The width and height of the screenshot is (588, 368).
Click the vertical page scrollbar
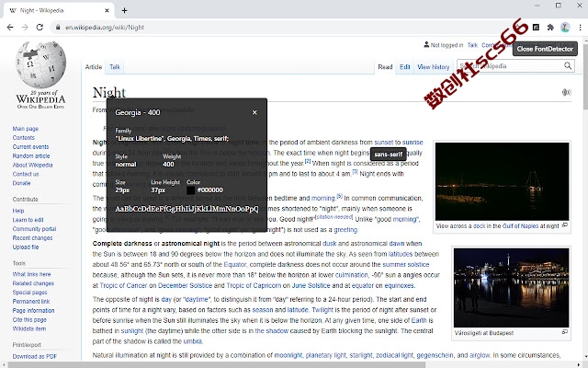[584, 75]
